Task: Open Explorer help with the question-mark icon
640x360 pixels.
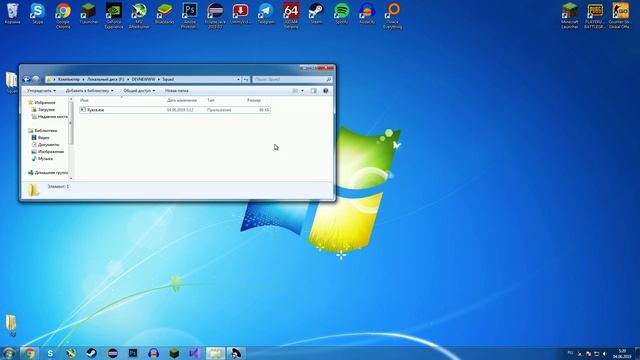Action: pyautogui.click(x=325, y=91)
